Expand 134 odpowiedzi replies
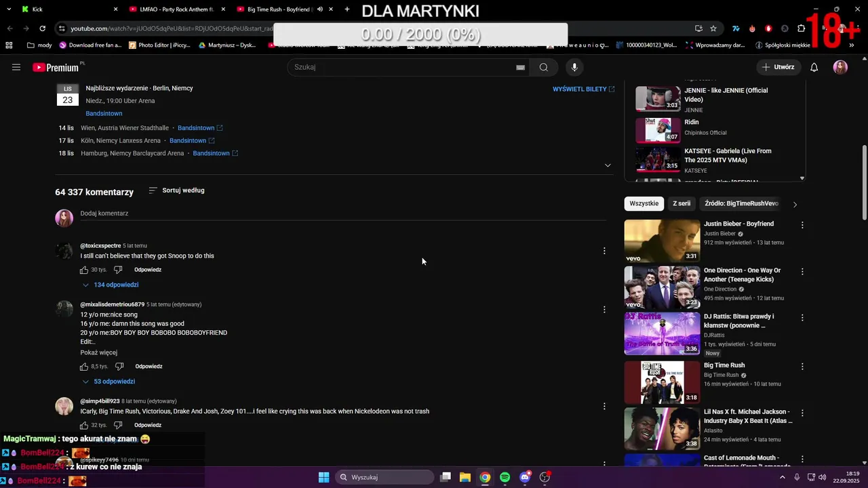The height and width of the screenshot is (488, 868). pyautogui.click(x=111, y=285)
